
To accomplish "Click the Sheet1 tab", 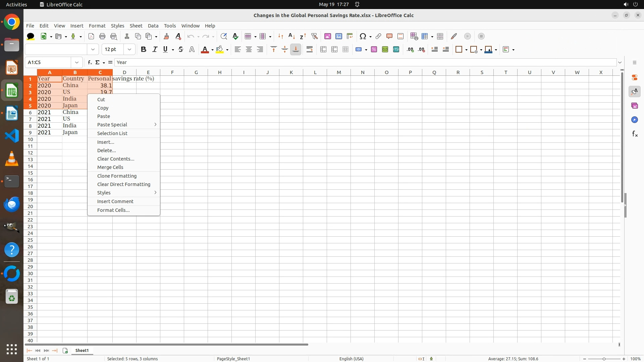I will (82, 350).
